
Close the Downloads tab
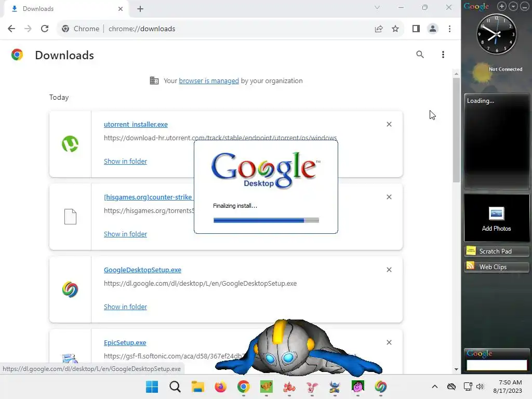click(121, 9)
